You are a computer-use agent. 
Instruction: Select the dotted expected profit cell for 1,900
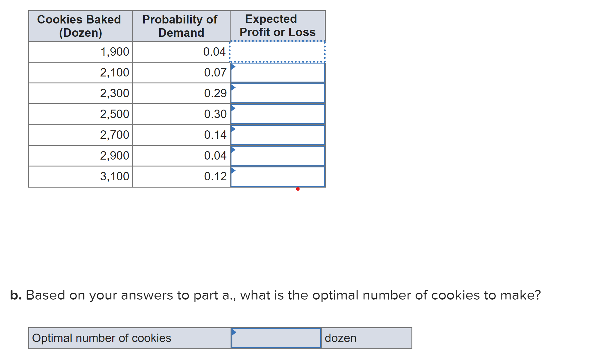pyautogui.click(x=278, y=51)
